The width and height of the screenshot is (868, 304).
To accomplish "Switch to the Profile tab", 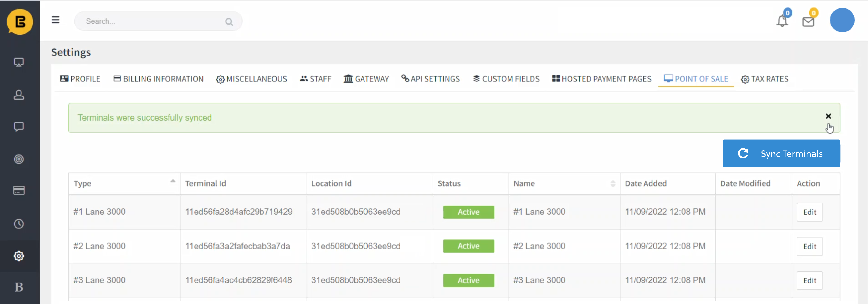I will (x=80, y=79).
